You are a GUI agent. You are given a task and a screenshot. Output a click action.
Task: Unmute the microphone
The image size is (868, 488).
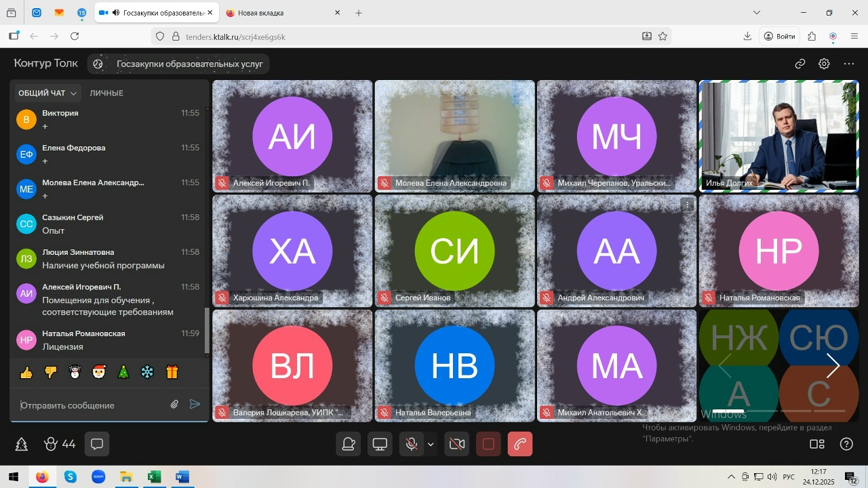(x=411, y=445)
